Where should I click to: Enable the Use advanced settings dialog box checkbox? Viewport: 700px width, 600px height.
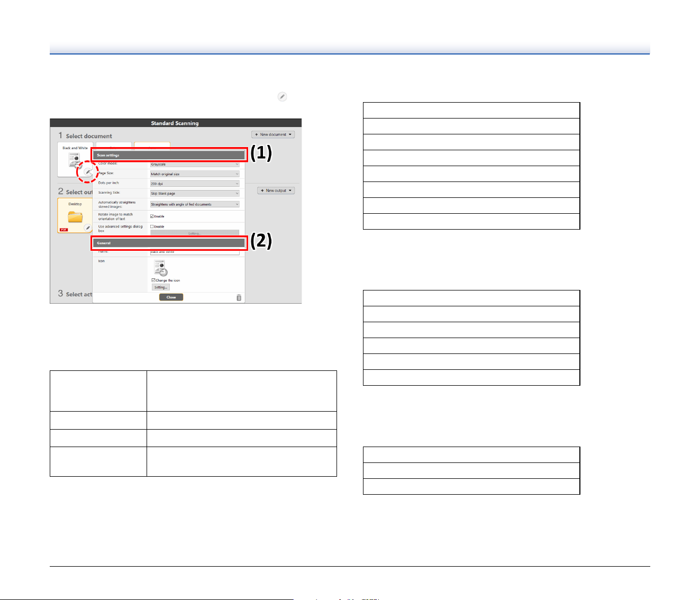pos(152,226)
